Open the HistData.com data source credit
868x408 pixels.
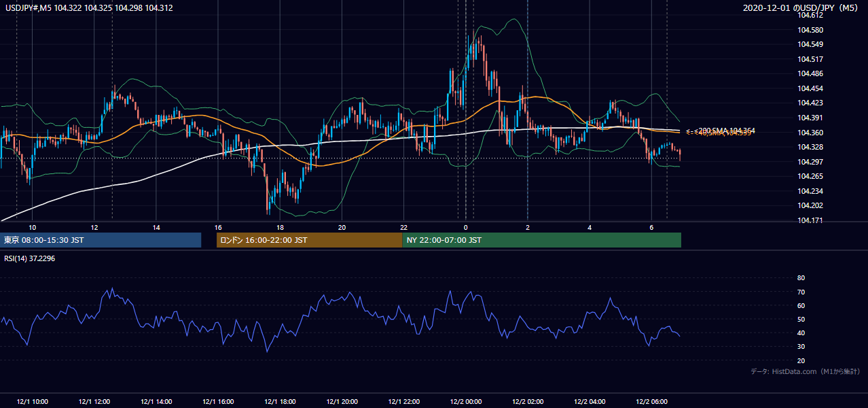point(805,371)
